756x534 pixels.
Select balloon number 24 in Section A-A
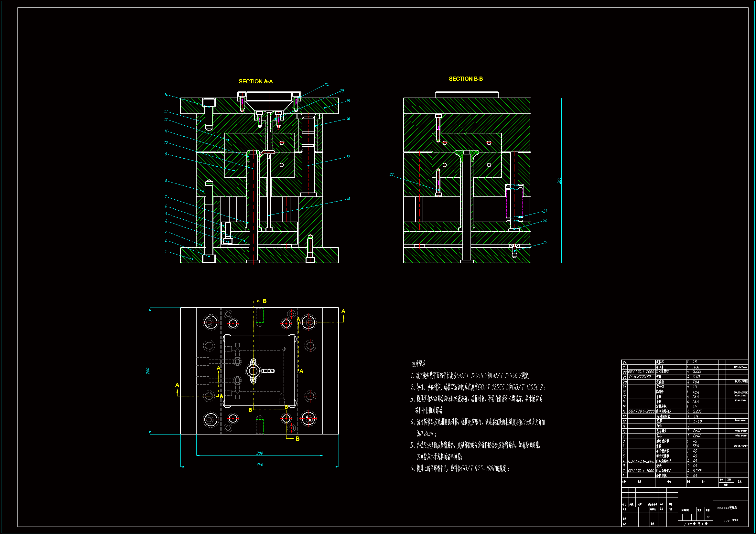pyautogui.click(x=326, y=85)
